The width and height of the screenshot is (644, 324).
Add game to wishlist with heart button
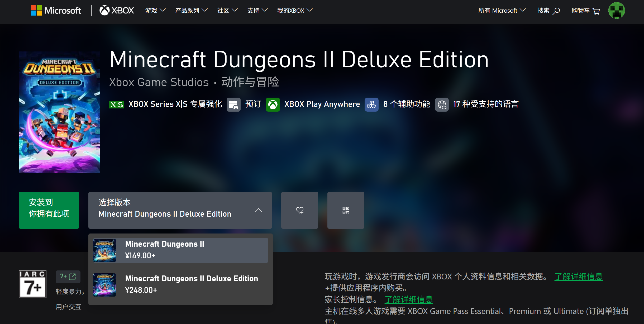click(300, 210)
